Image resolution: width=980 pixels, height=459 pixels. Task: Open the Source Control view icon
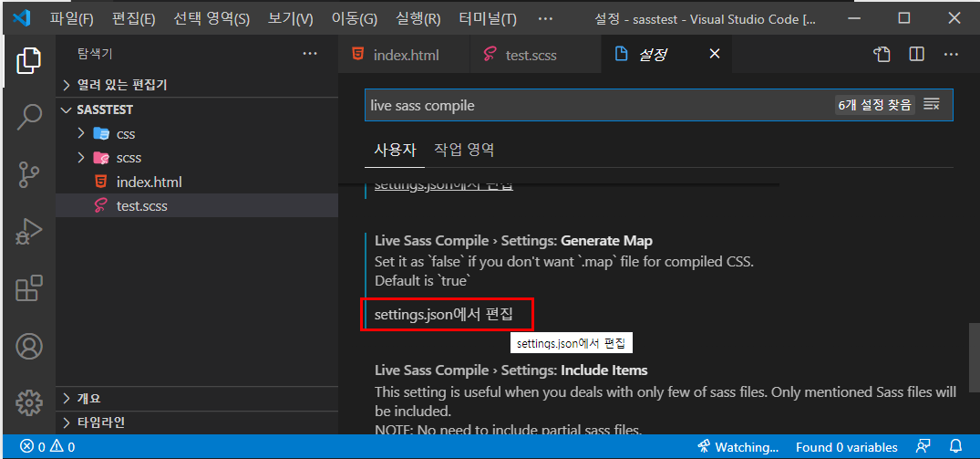coord(28,174)
